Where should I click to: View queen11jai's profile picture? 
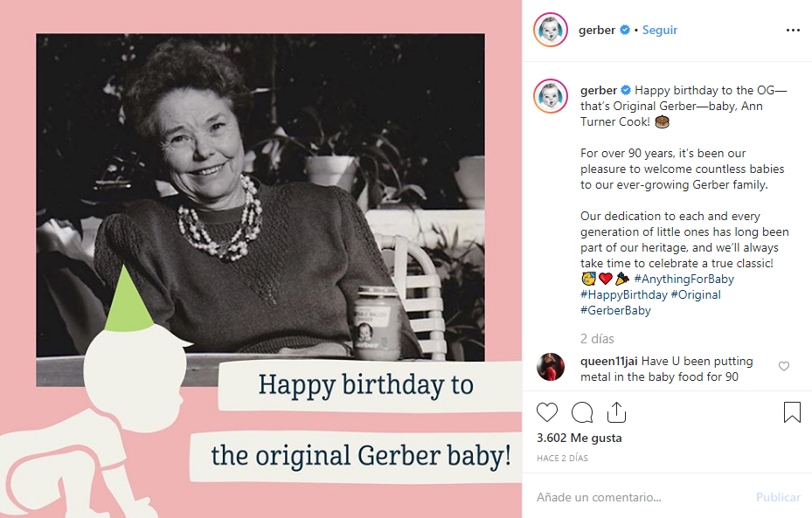[551, 367]
